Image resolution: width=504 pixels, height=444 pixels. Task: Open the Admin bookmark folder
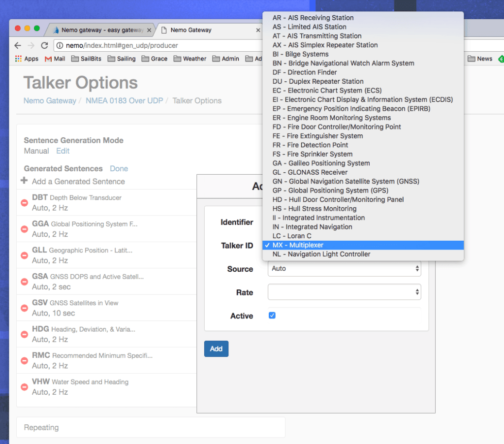coord(226,59)
